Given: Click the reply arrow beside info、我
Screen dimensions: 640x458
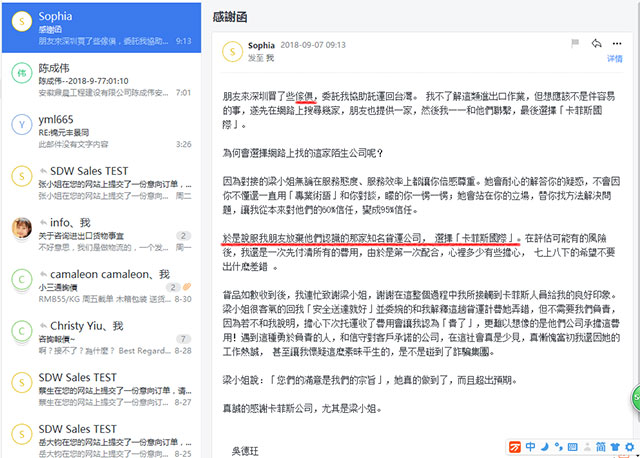Looking at the screenshot, I should pyautogui.click(x=43, y=223).
